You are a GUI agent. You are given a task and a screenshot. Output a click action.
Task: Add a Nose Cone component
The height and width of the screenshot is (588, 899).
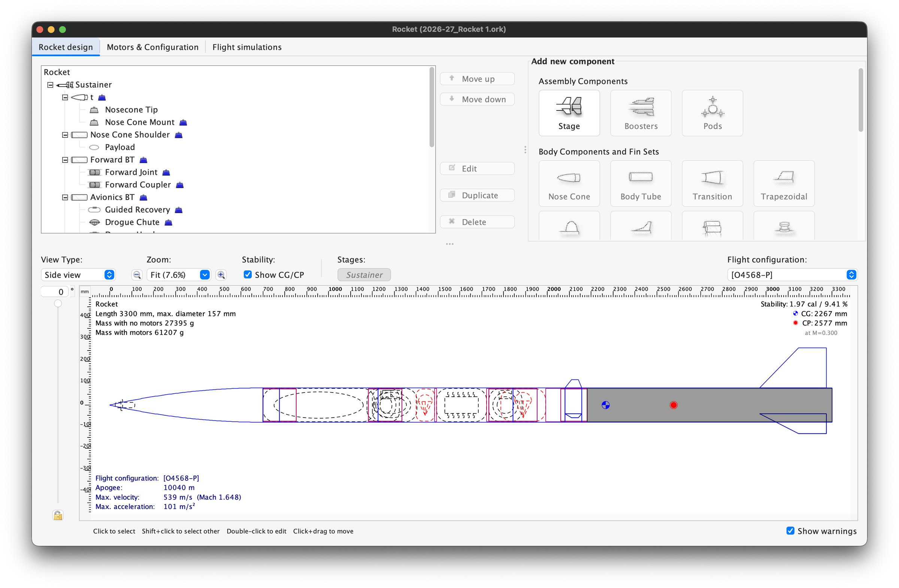coord(569,183)
